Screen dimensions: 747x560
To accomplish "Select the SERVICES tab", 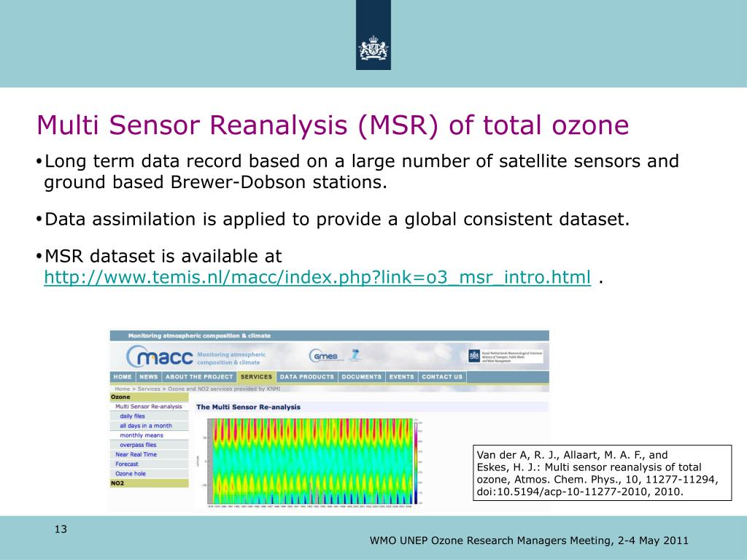I will coord(256,377).
